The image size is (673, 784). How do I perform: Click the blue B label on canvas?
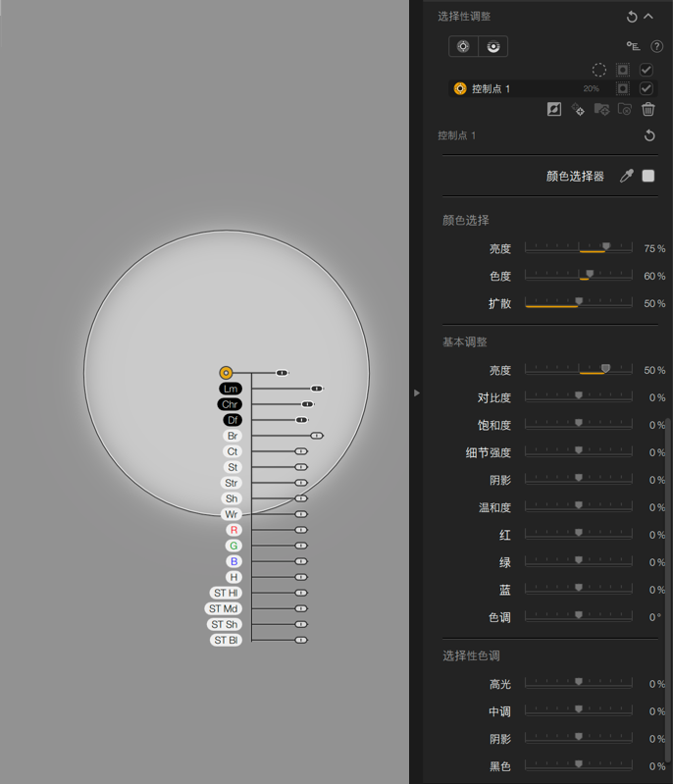pos(233,561)
